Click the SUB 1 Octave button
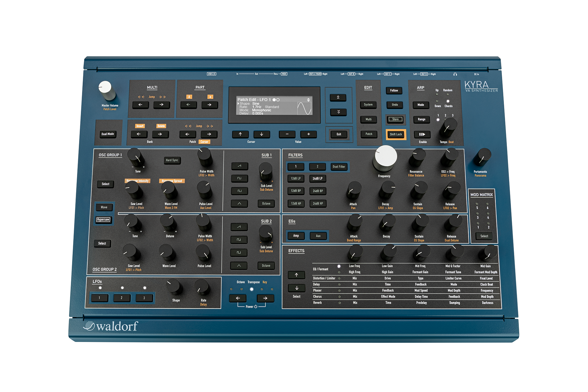This screenshot has height=392, width=588. tap(266, 203)
